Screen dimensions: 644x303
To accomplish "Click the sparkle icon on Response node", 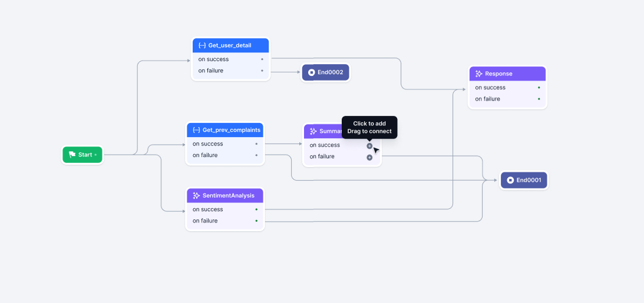I will point(479,74).
